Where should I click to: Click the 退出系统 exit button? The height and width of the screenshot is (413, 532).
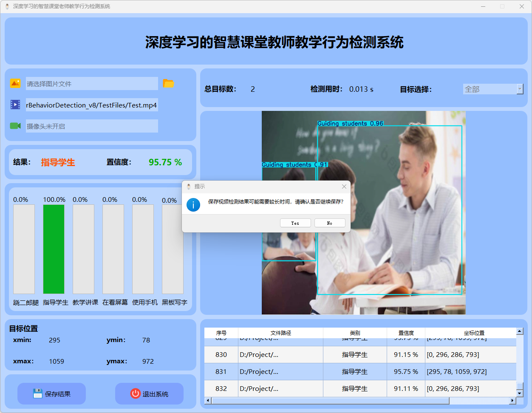[149, 394]
